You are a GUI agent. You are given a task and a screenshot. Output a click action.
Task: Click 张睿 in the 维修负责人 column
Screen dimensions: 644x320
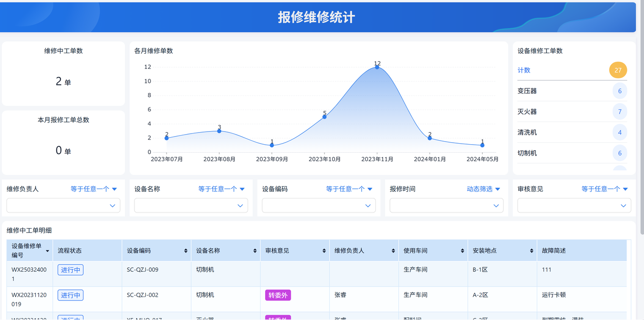click(341, 295)
